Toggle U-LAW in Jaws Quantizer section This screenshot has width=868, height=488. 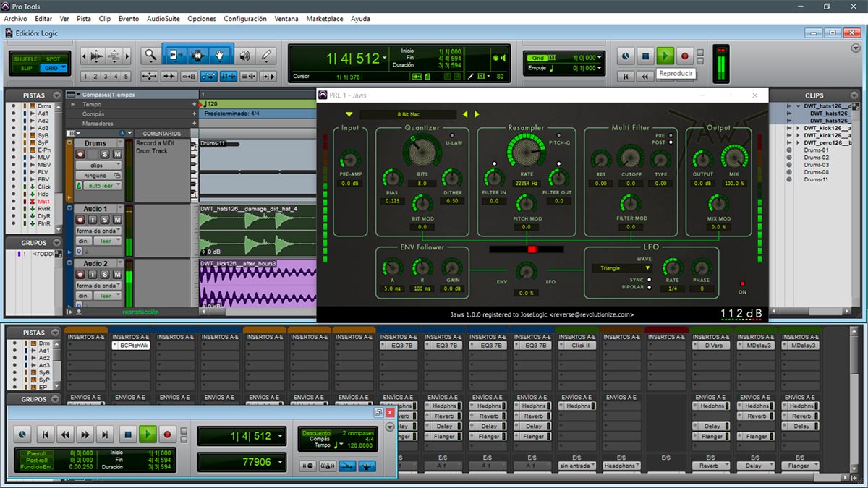tap(453, 135)
